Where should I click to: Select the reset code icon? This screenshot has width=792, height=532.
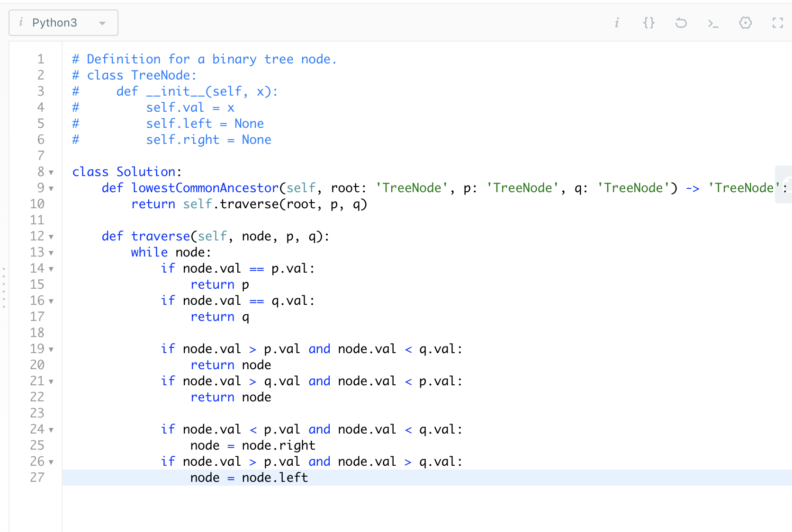click(681, 22)
